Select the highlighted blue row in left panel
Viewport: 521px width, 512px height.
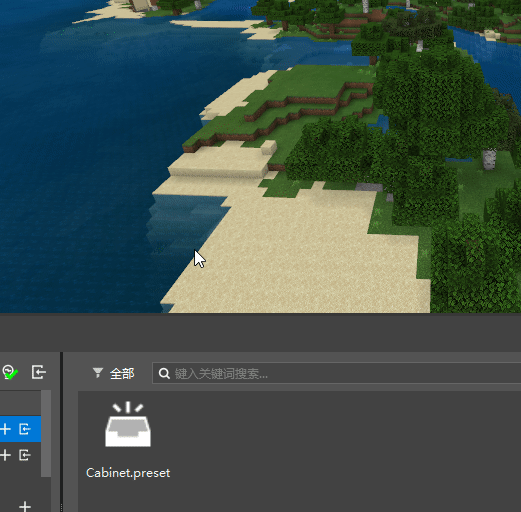click(x=20, y=429)
